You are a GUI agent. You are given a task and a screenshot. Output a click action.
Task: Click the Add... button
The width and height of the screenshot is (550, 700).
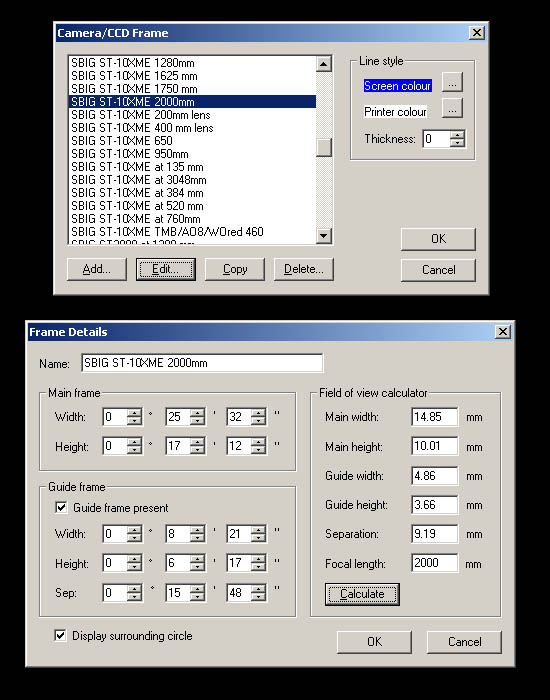pos(97,269)
